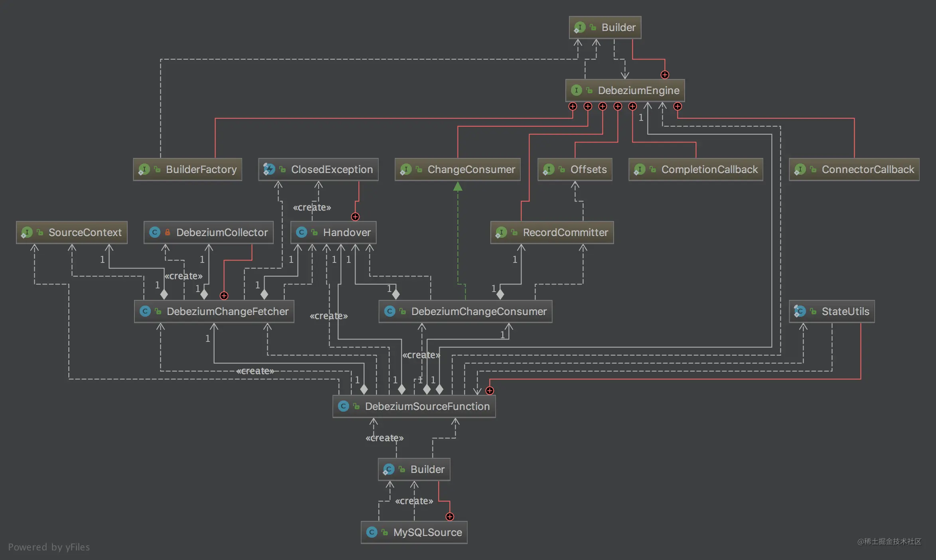This screenshot has width=936, height=560.
Task: Select the DebeziumChangeConsumer class node
Action: click(x=465, y=311)
